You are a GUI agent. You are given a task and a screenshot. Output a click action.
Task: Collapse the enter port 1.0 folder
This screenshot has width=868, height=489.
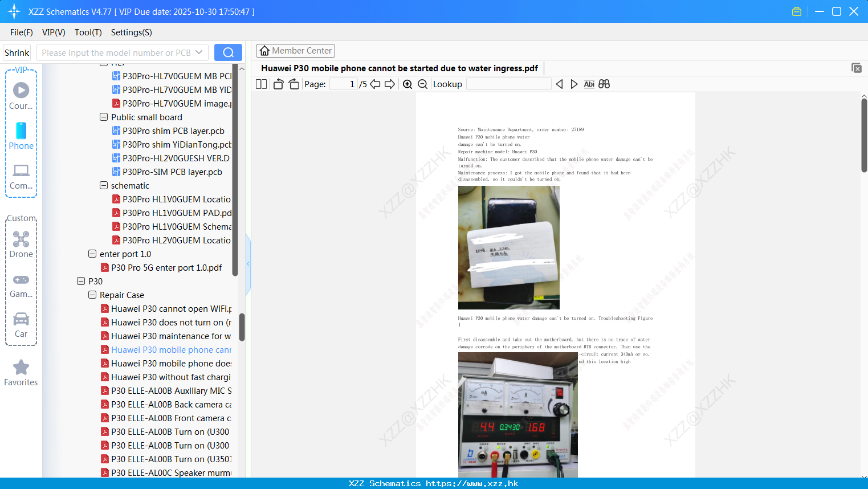click(92, 254)
